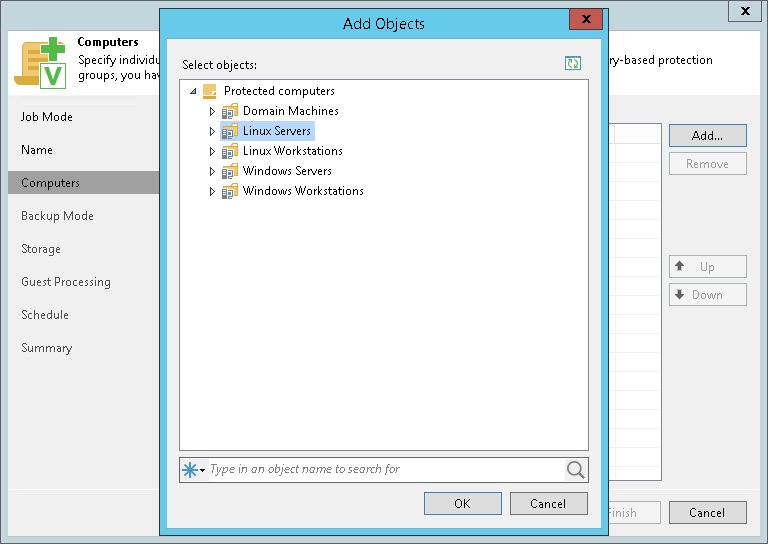
Task: Select Protected computers tree row
Action: 279,91
